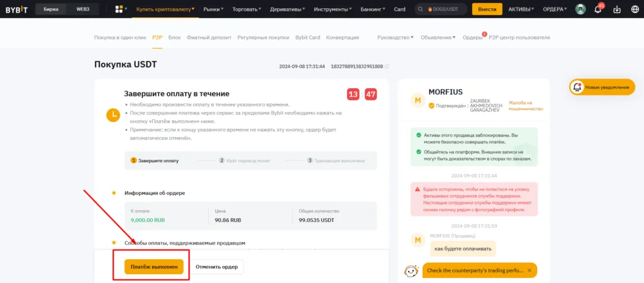644x283 pixels.
Task: Click the Информация об ордере heading
Action: click(155, 193)
